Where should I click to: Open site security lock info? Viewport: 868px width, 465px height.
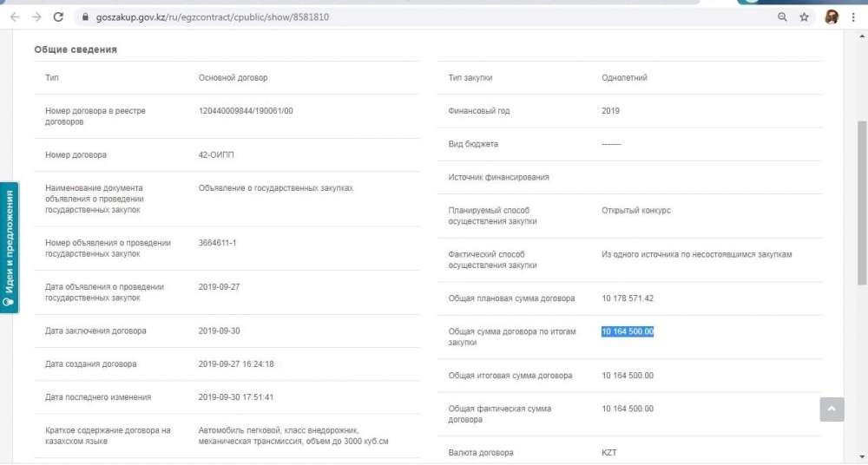pos(85,16)
